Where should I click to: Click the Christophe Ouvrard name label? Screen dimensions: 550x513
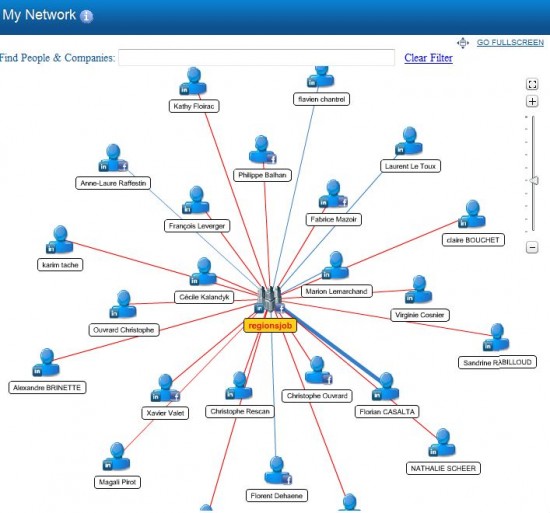click(x=317, y=396)
